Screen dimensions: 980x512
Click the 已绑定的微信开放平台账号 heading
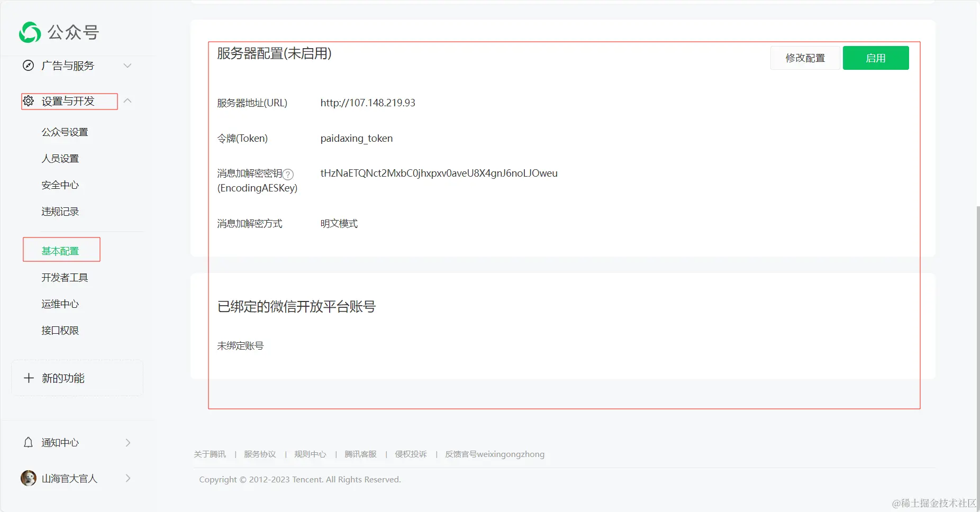point(296,307)
